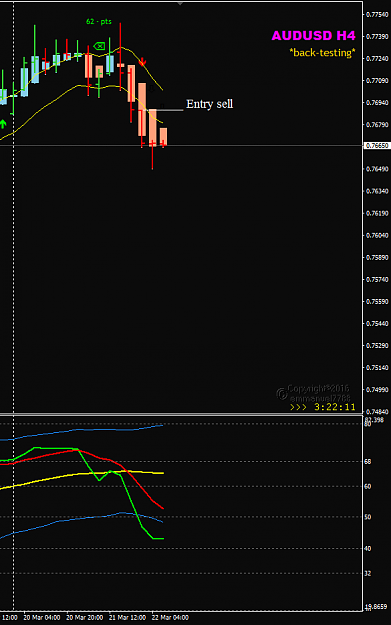This screenshot has height=625, width=391.
Task: Click the '*back-testing*' label
Action: click(x=322, y=53)
